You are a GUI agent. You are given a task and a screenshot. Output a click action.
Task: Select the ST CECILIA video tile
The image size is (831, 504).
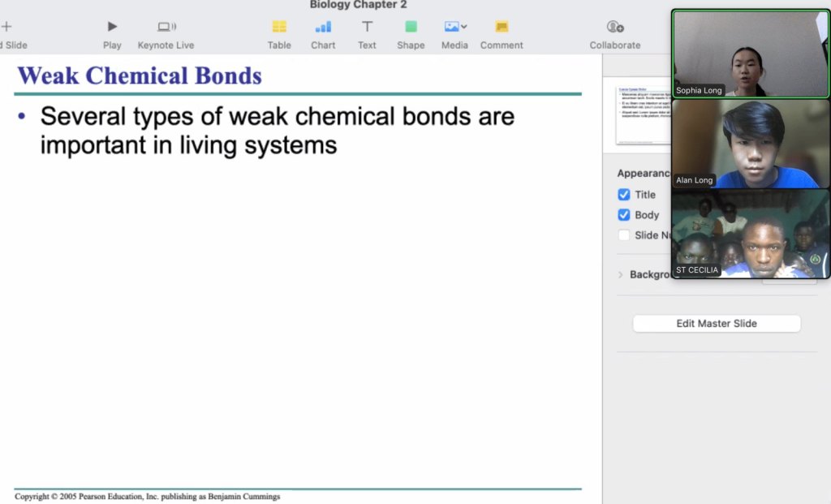click(751, 234)
